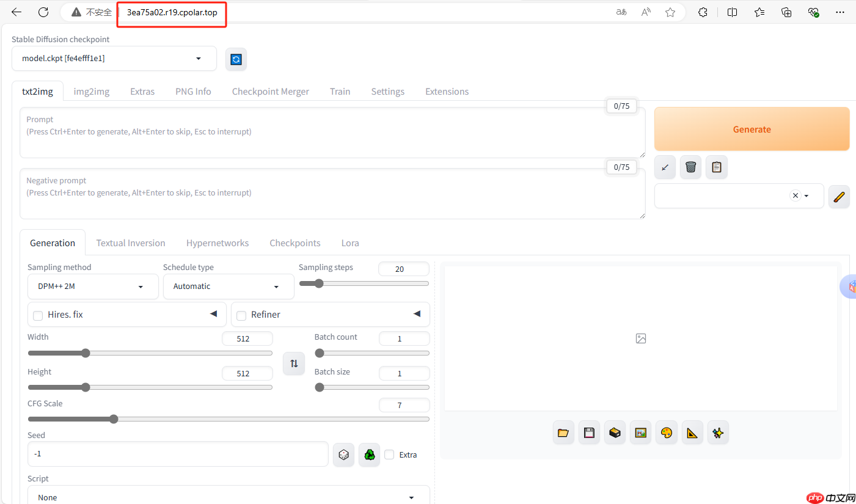Open the images output folder icon
The height and width of the screenshot is (504, 856).
coord(563,433)
